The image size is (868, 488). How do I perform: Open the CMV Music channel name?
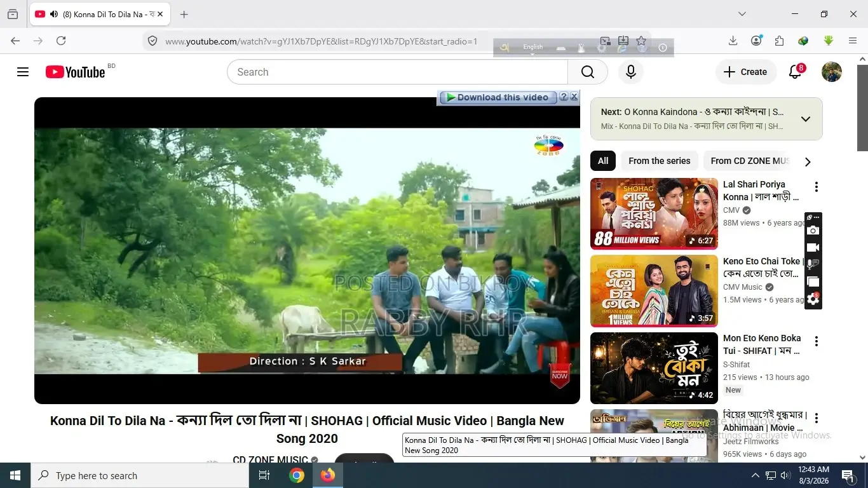(x=743, y=287)
